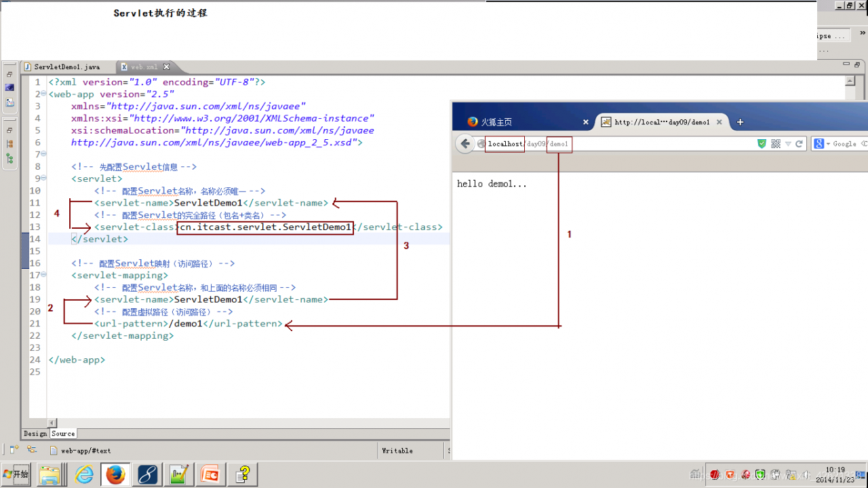Open the blue eye view in Eclipse sidebar
The height and width of the screenshot is (488, 868).
point(9,88)
